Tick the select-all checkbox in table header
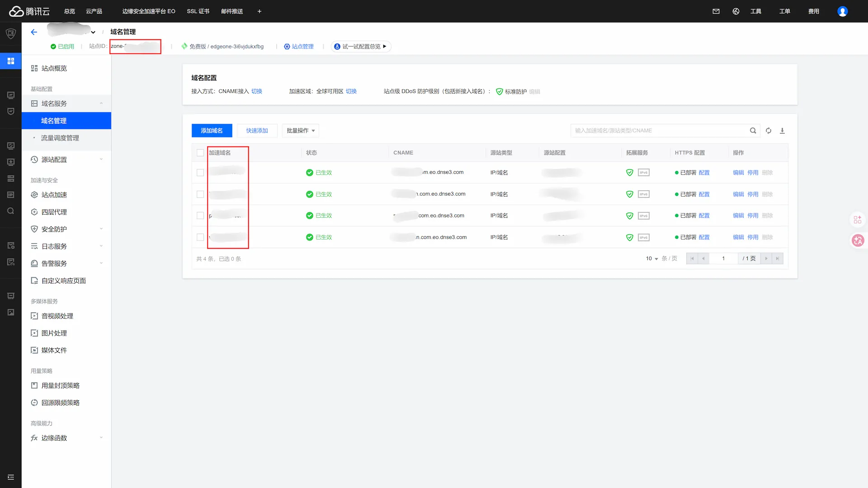868x488 pixels. (200, 153)
